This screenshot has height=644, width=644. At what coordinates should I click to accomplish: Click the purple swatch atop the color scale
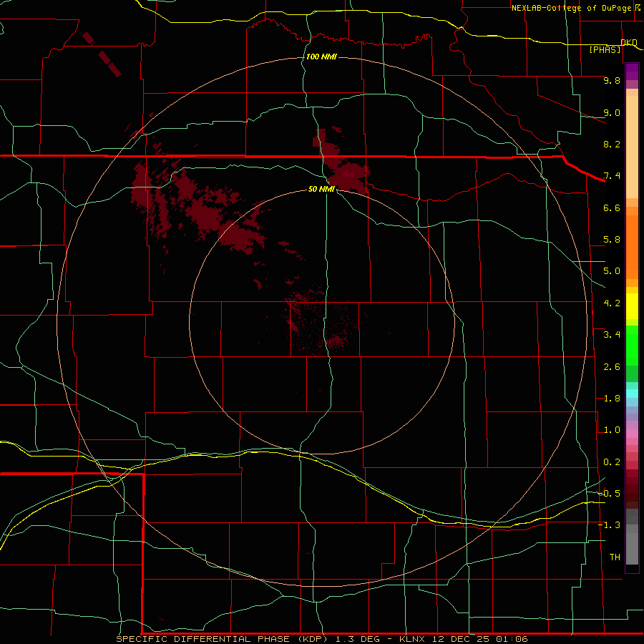click(x=632, y=72)
